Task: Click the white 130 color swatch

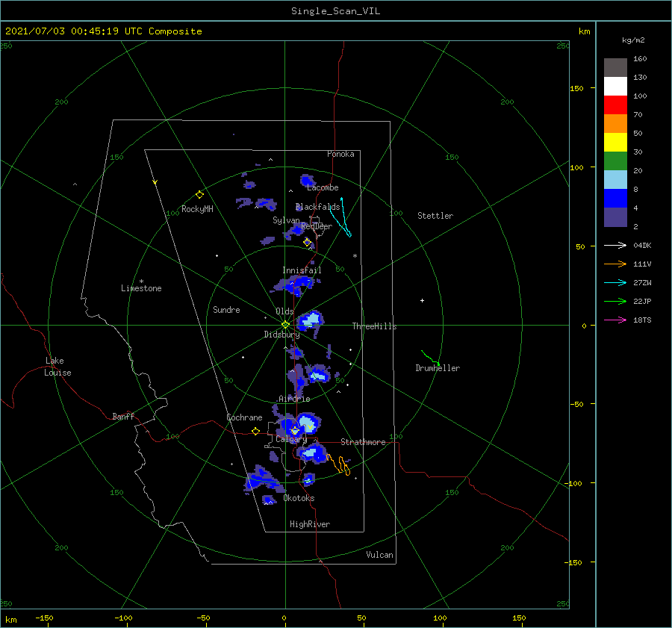Action: point(615,86)
